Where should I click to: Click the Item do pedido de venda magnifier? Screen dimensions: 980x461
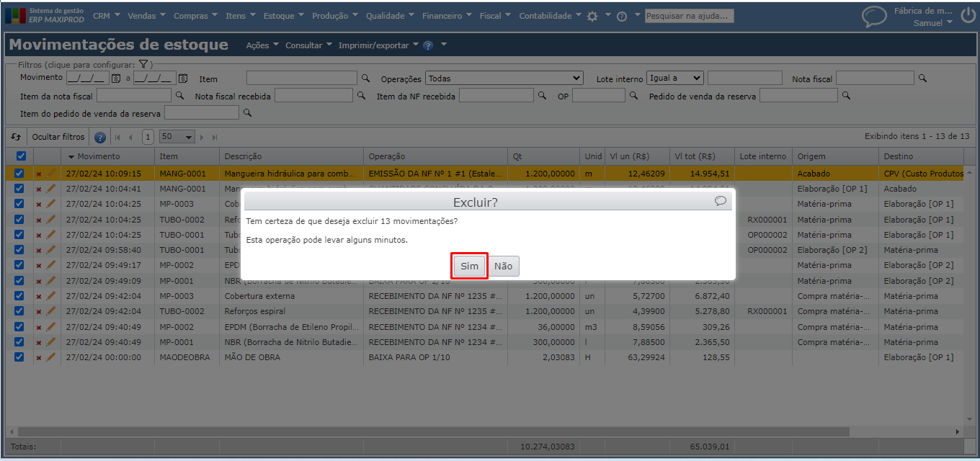[x=247, y=112]
